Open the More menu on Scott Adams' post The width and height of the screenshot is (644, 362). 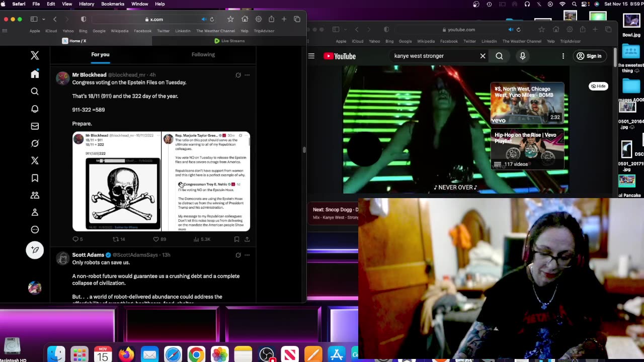pos(247,255)
